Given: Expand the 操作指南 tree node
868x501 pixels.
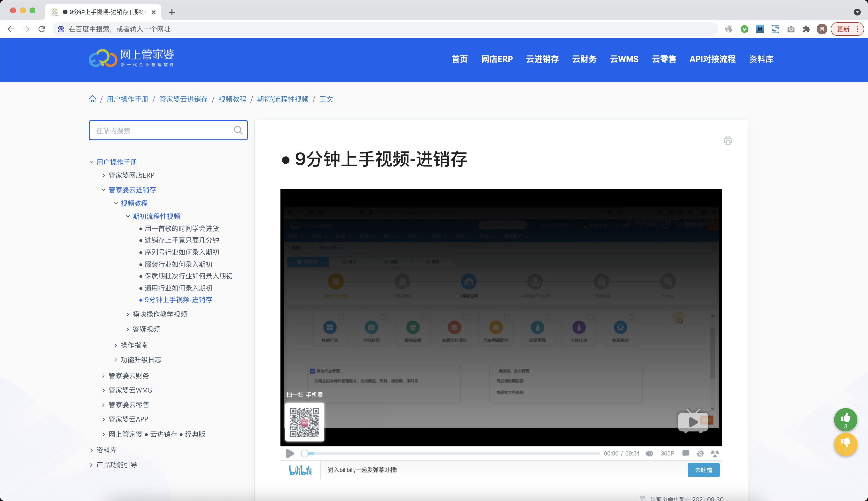Looking at the screenshot, I should point(116,345).
